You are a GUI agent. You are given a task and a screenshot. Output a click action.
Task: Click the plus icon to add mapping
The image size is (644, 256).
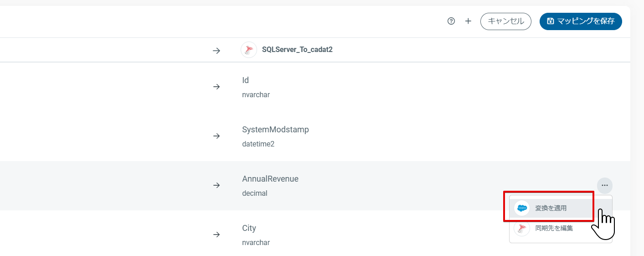tap(468, 21)
